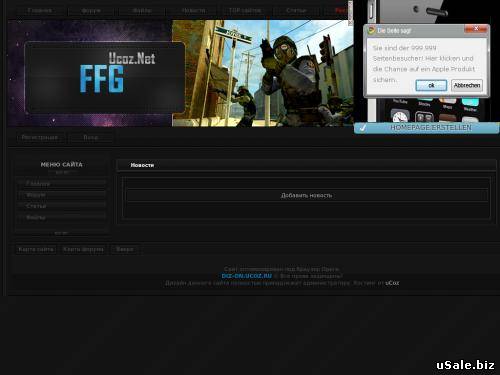
Task: Click the ok button in the popup dialog
Action: point(431,85)
